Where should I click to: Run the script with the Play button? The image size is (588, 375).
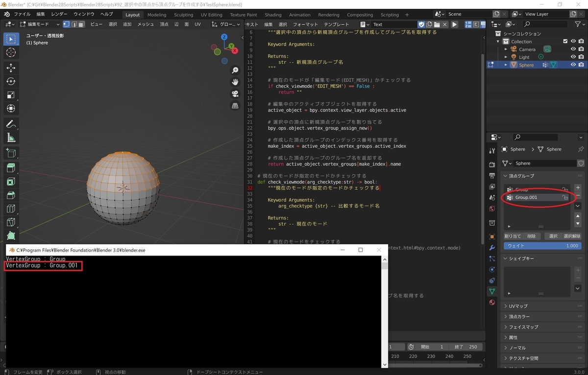(x=454, y=24)
